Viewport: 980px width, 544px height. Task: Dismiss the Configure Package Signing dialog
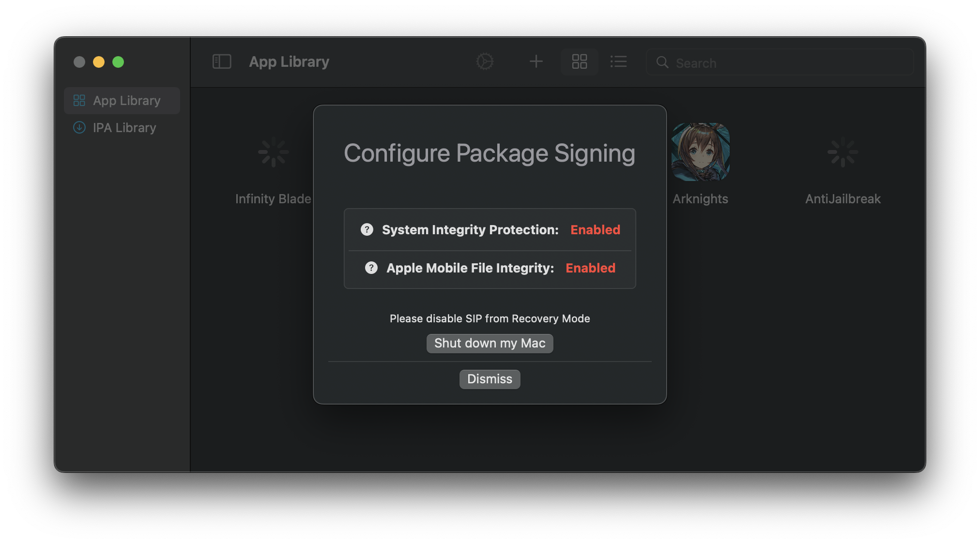click(490, 379)
